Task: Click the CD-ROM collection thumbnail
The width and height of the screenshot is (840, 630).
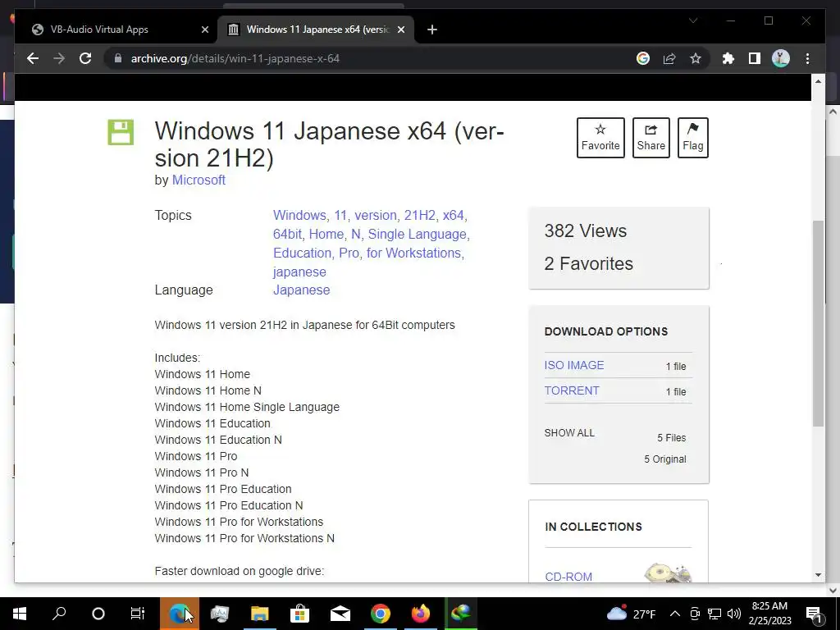Action: (x=668, y=573)
